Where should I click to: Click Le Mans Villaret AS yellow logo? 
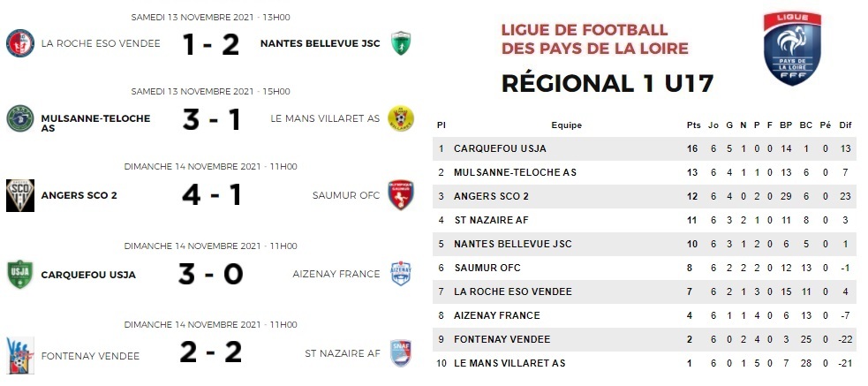pyautogui.click(x=402, y=118)
